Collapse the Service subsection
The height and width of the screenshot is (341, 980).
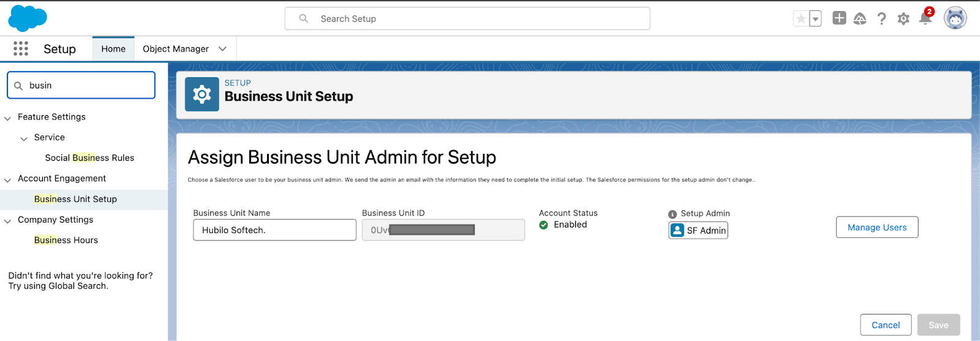24,139
